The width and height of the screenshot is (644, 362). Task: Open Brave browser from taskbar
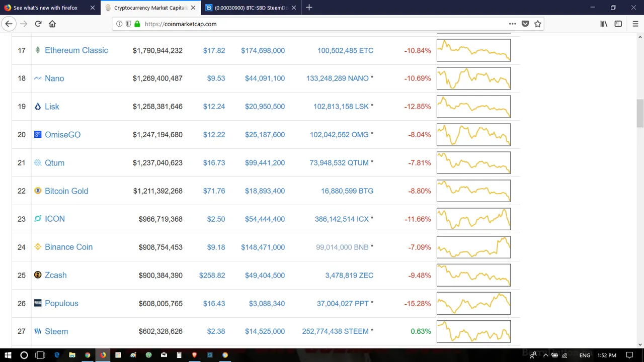point(194,355)
